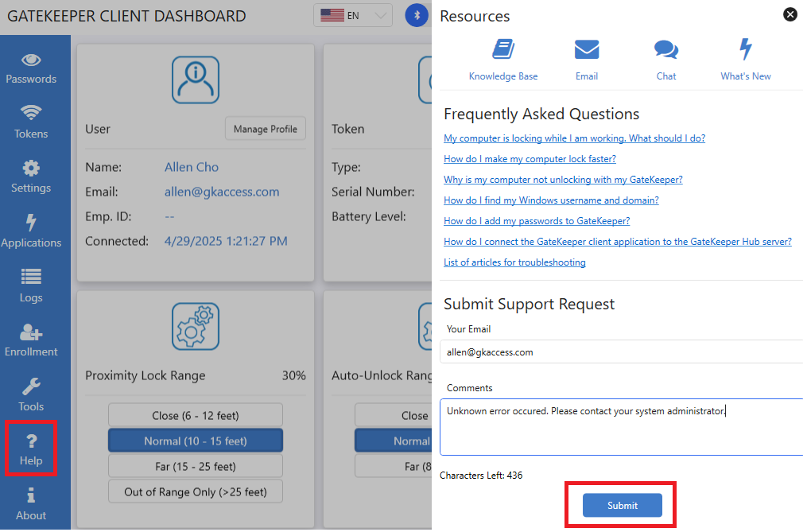
Task: Click the Battery Level label in Token card
Action: 368,216
